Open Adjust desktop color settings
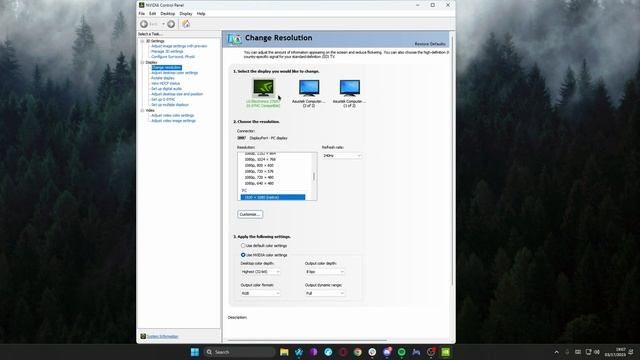The height and width of the screenshot is (360, 640). [x=175, y=73]
